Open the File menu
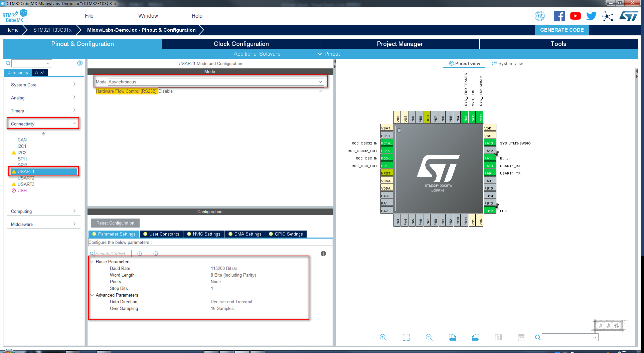 89,16
